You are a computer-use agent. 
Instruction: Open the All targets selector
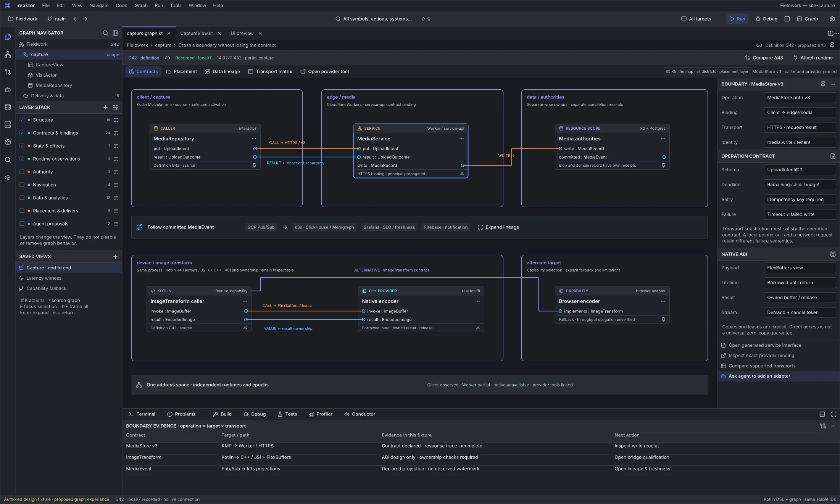pyautogui.click(x=696, y=19)
